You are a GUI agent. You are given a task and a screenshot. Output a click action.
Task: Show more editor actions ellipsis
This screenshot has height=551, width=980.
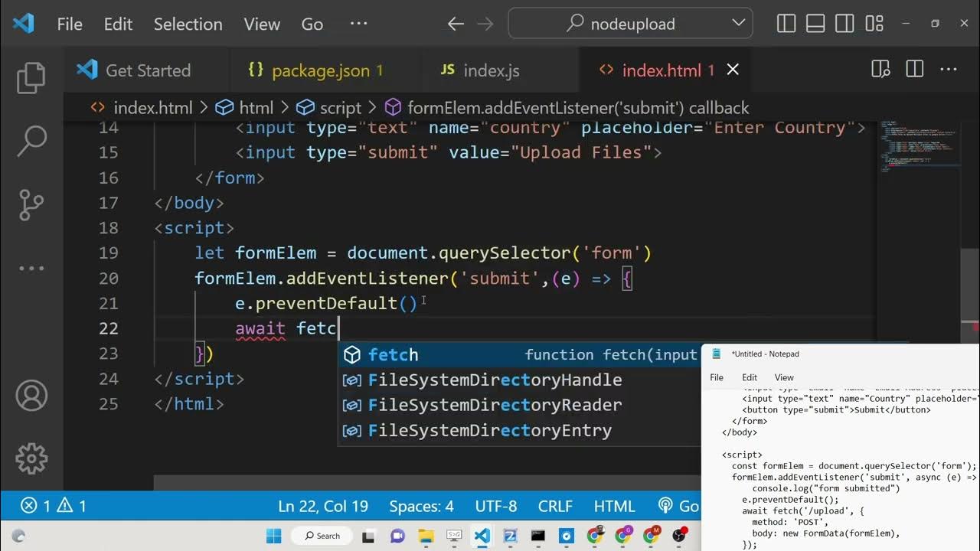click(949, 70)
